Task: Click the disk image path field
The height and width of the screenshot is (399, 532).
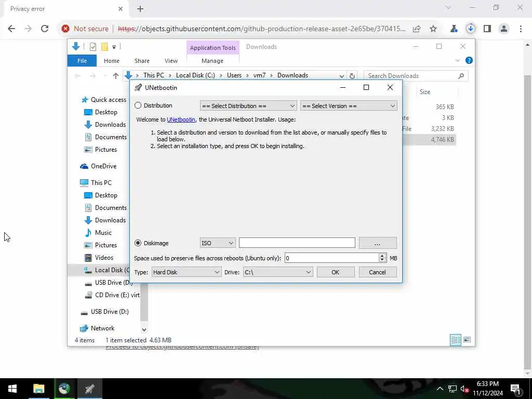Action: tap(297, 243)
